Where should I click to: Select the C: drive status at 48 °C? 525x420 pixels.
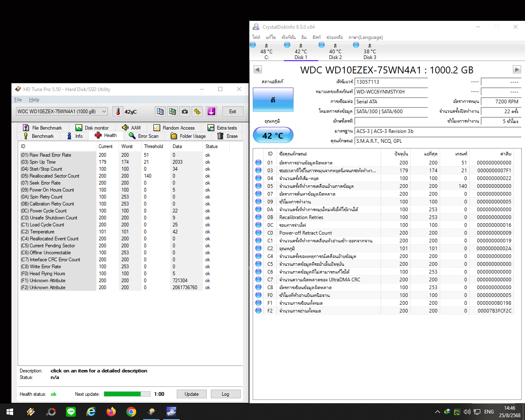[266, 52]
